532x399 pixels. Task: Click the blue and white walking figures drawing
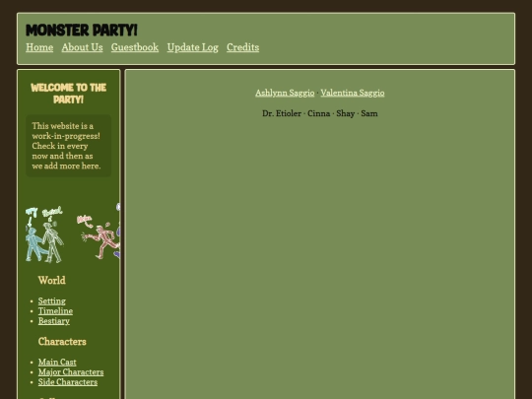point(44,234)
